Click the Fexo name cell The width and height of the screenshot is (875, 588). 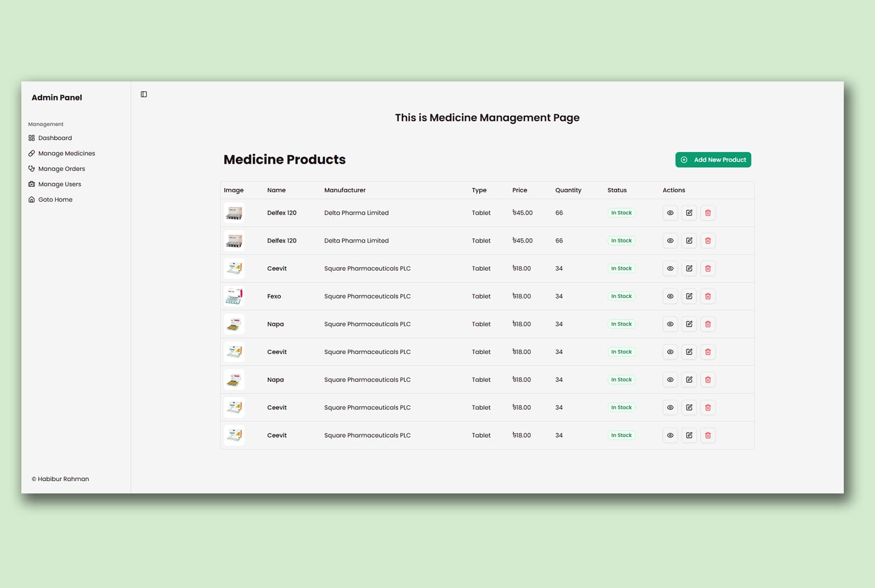point(274,296)
